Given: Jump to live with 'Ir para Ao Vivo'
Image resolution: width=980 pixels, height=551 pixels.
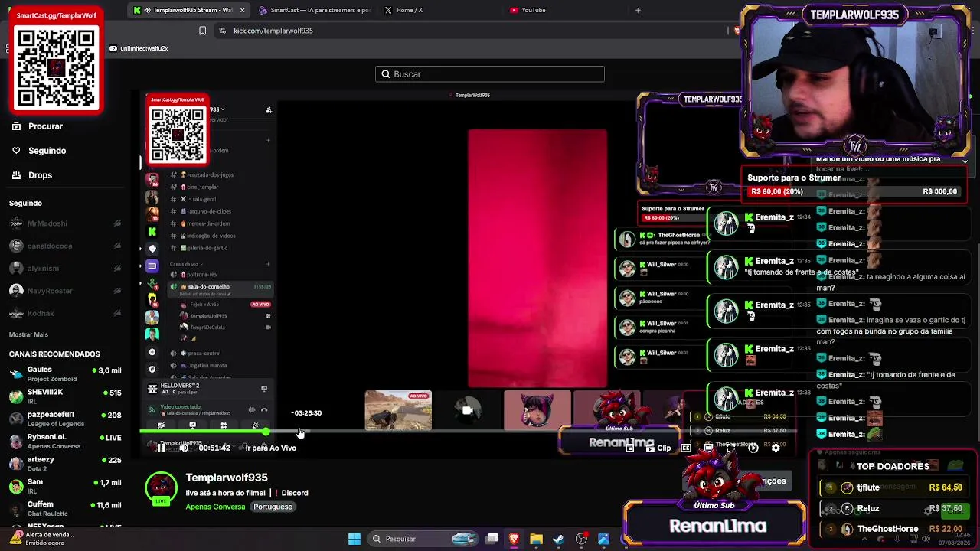Looking at the screenshot, I should (x=270, y=448).
